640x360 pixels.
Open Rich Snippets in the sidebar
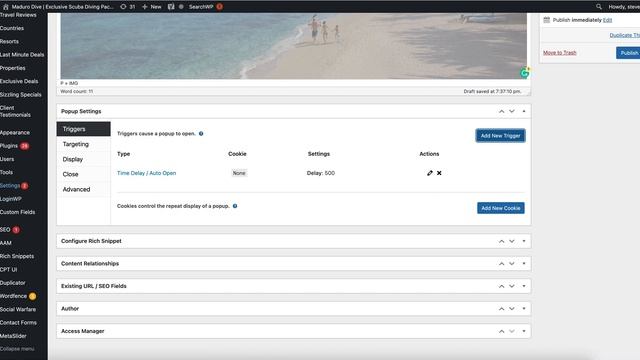17,256
